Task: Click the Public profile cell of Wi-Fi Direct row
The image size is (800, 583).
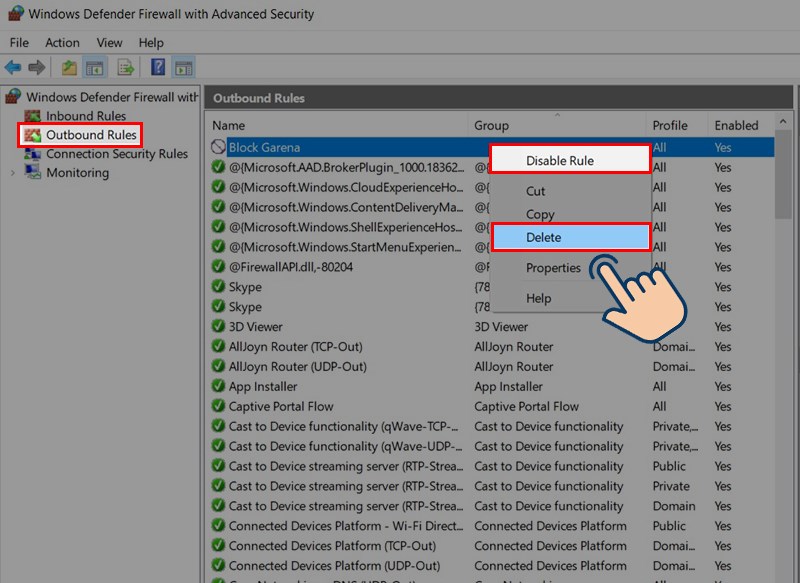Action: point(669,525)
